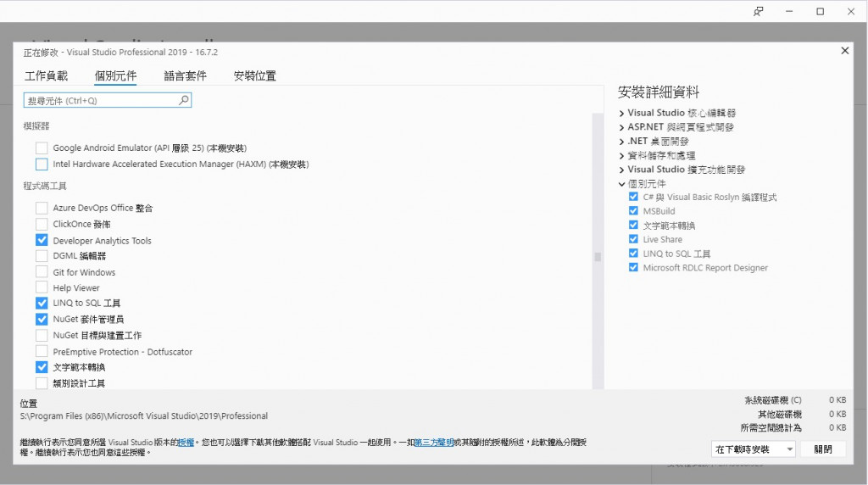868x485 pixels.
Task: Close the modify dialog with X
Action: click(x=845, y=50)
